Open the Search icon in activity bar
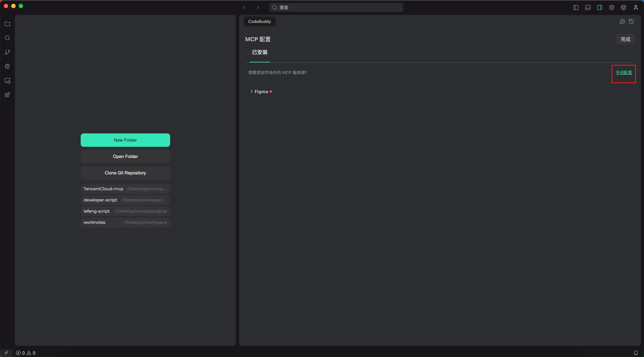This screenshot has height=357, width=644. (7, 38)
